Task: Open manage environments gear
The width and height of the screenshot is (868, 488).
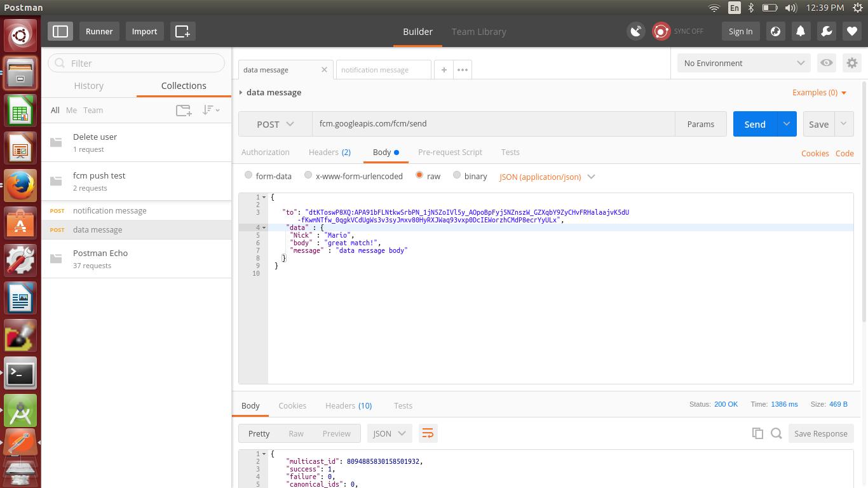Action: (x=852, y=63)
